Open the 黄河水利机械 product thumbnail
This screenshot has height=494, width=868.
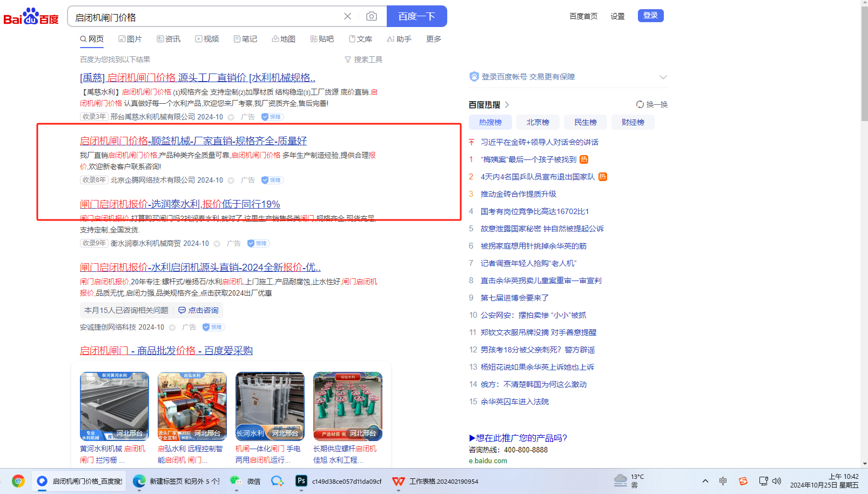(115, 406)
